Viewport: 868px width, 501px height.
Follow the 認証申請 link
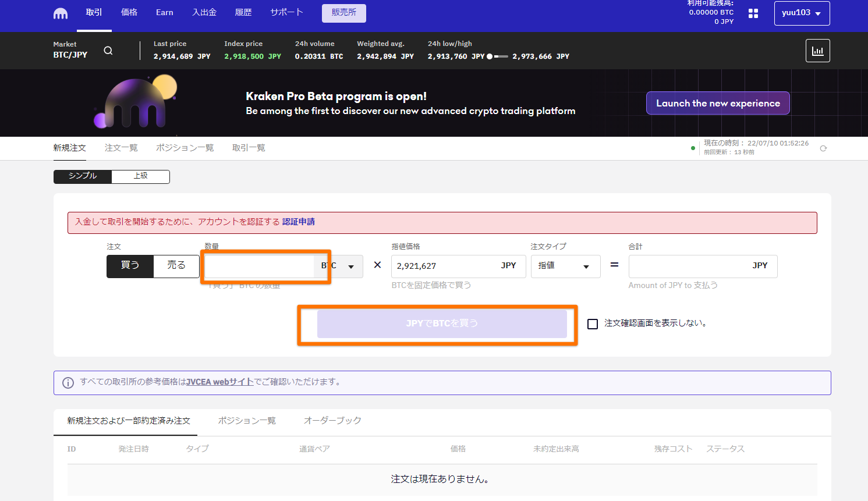pos(299,222)
